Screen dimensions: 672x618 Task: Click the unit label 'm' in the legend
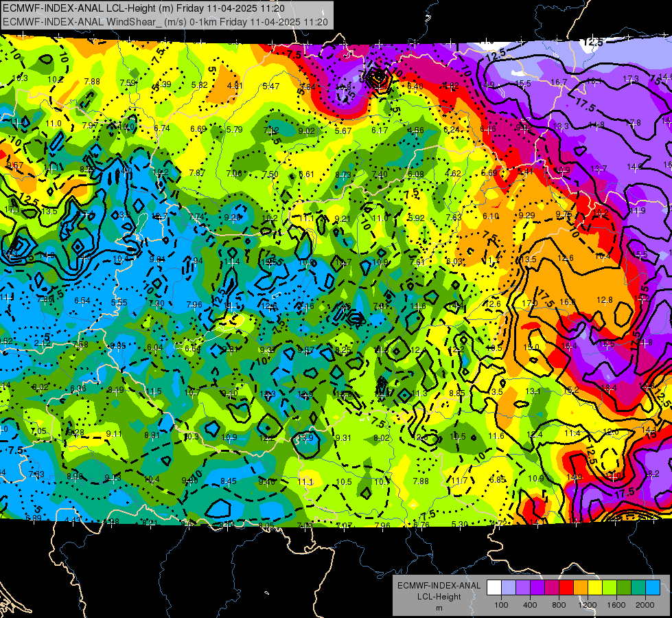439,608
